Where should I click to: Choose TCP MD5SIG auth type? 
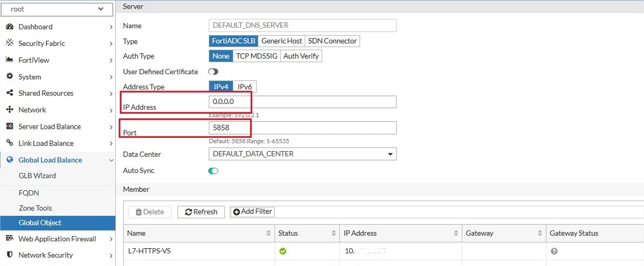click(257, 56)
